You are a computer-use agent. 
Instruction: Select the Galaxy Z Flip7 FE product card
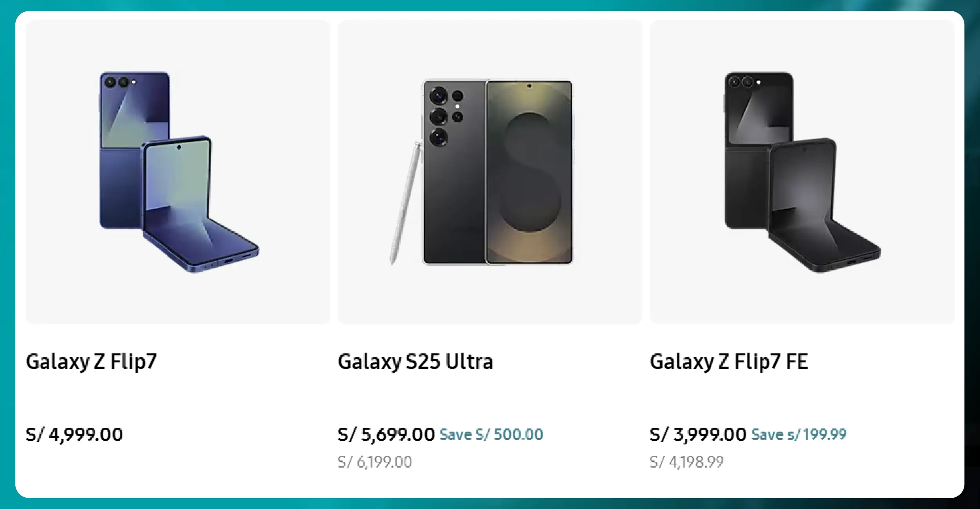(802, 242)
